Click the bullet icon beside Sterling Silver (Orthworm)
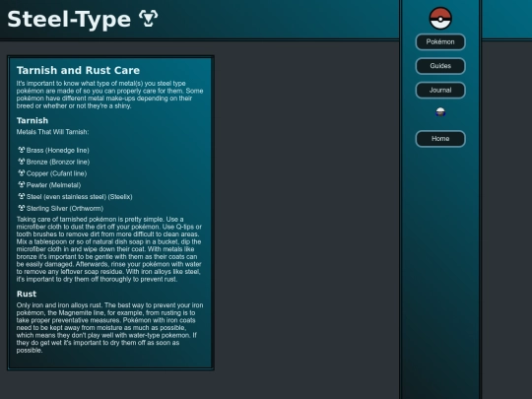 (x=22, y=208)
